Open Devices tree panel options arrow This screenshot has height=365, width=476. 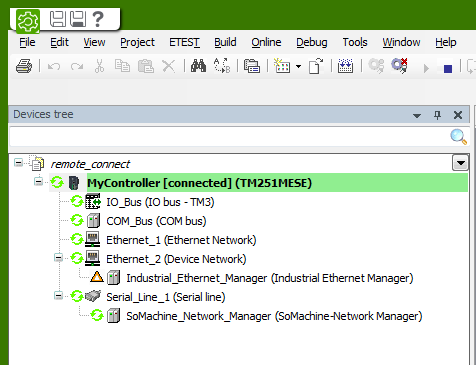(x=417, y=116)
